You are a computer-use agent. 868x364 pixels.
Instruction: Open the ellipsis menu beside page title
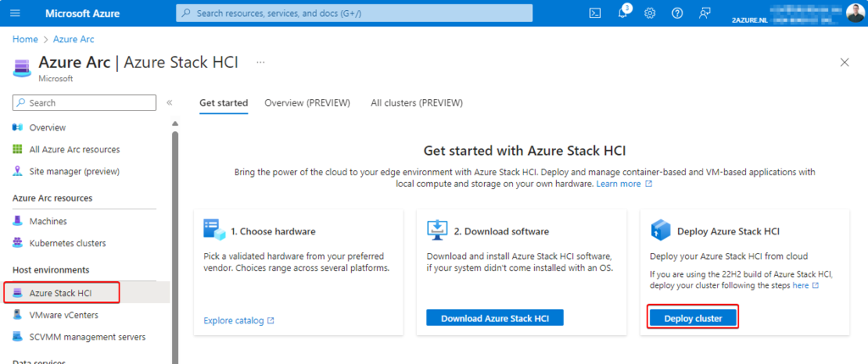tap(260, 62)
